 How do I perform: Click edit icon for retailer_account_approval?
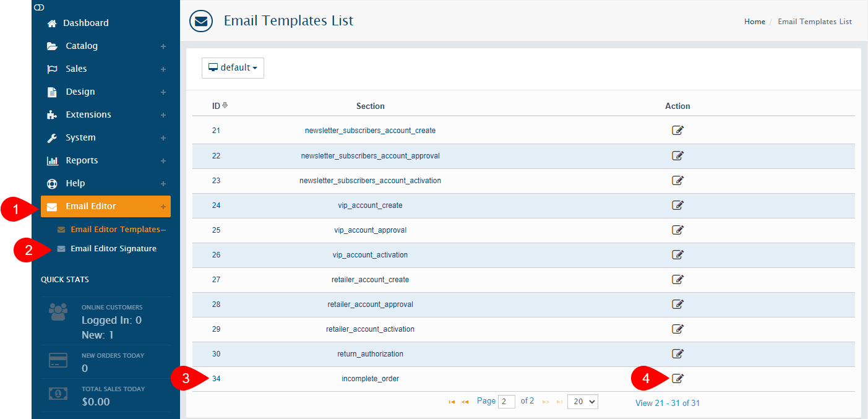click(677, 304)
